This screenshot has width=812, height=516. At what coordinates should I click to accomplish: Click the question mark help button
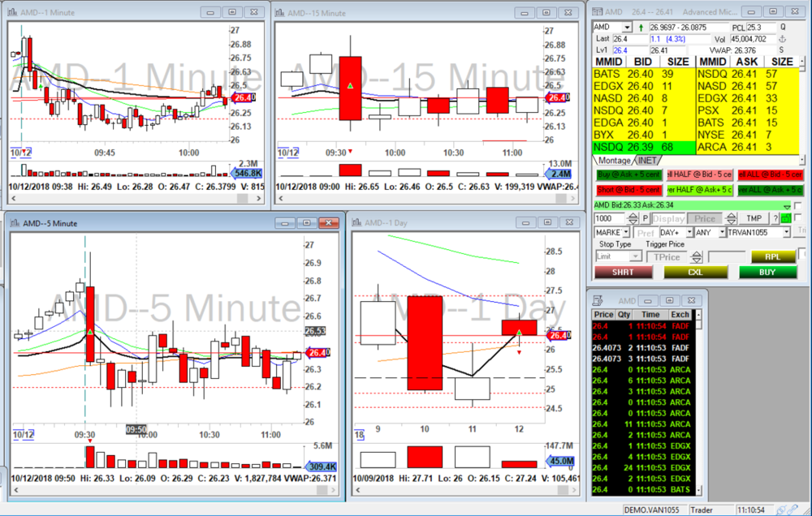[x=775, y=219]
